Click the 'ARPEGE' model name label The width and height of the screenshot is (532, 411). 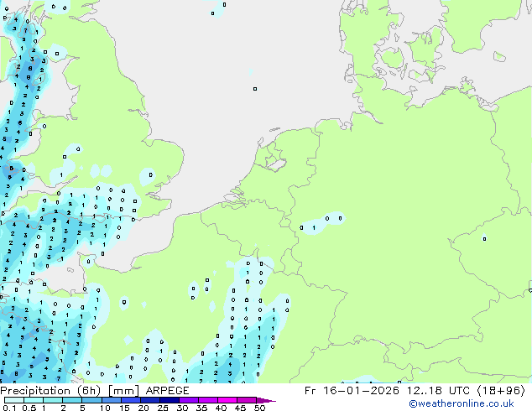click(x=167, y=391)
